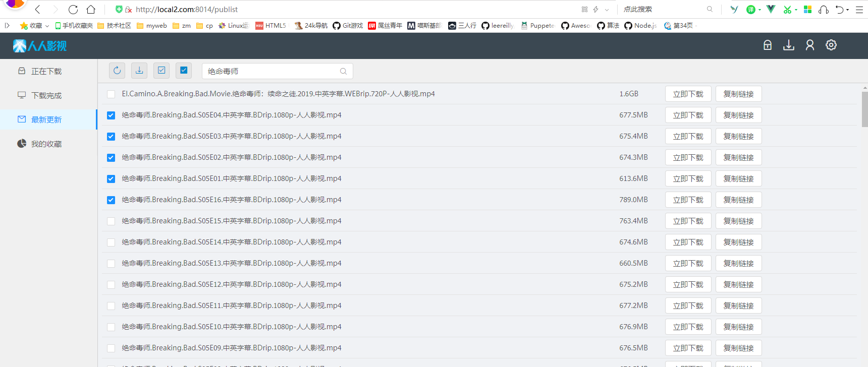Open the user account icon in the header
The image size is (868, 367).
coord(810,45)
